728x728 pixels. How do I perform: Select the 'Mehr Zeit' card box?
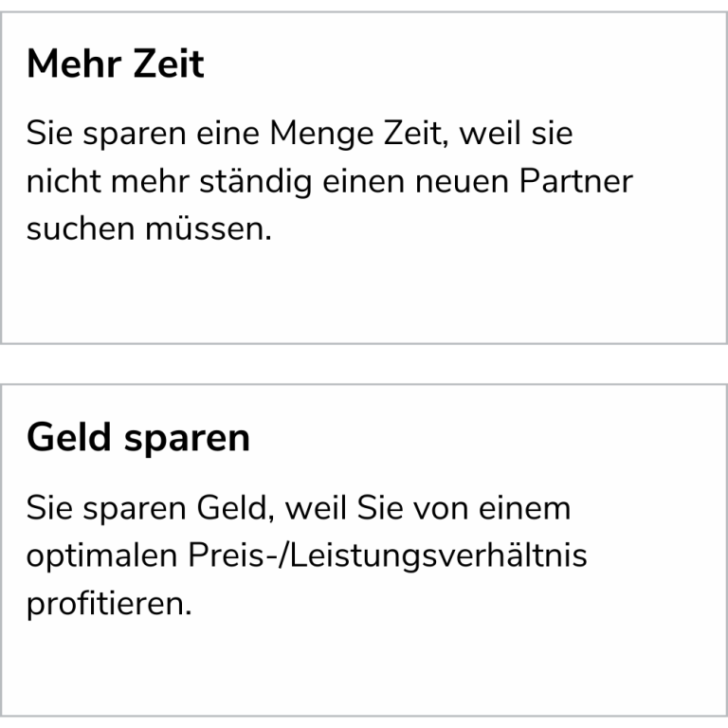[x=364, y=178]
